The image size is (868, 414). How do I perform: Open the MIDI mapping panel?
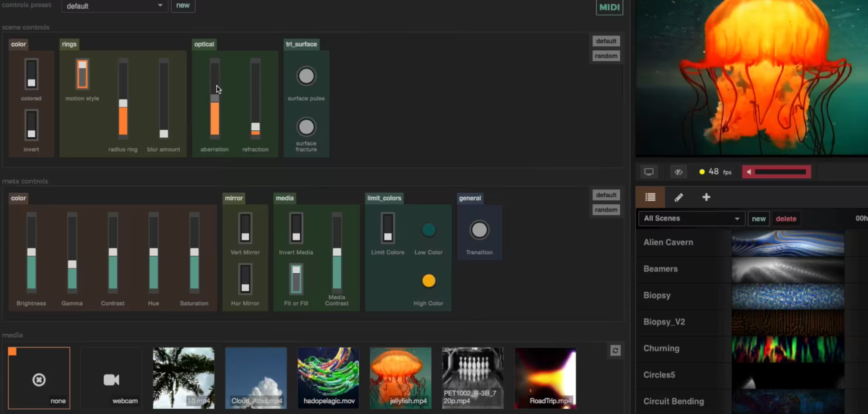pos(609,7)
